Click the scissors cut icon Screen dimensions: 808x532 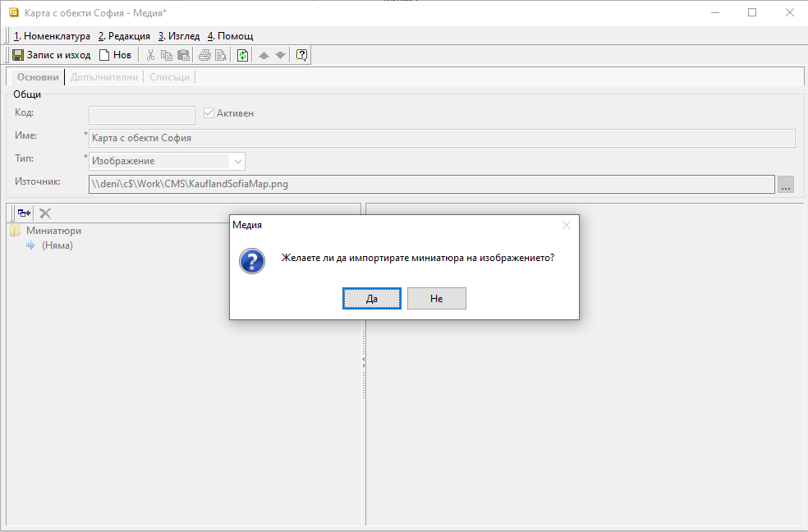(x=150, y=55)
